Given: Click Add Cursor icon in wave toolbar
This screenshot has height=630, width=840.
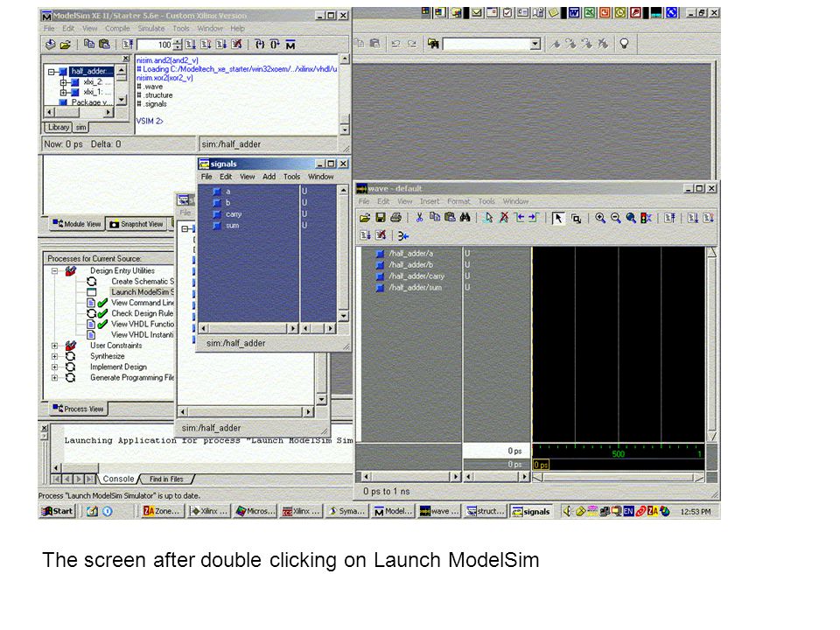Looking at the screenshot, I should pos(488,218).
